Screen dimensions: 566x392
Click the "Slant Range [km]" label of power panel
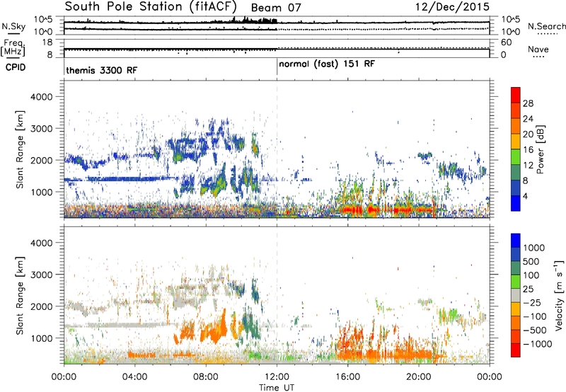[x=20, y=149]
